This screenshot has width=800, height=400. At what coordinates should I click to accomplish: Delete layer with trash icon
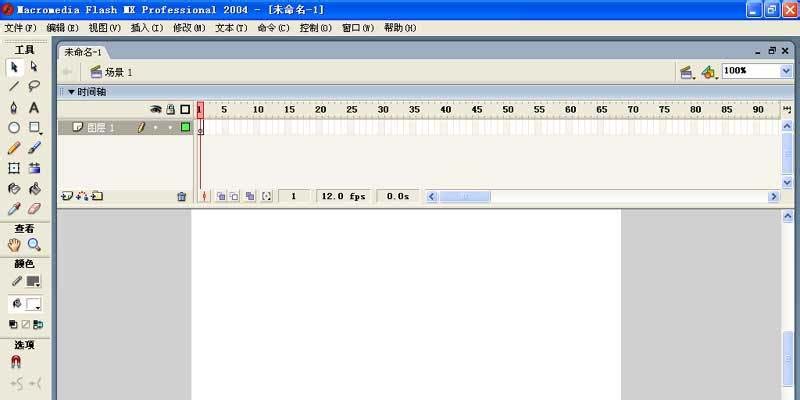[182, 196]
